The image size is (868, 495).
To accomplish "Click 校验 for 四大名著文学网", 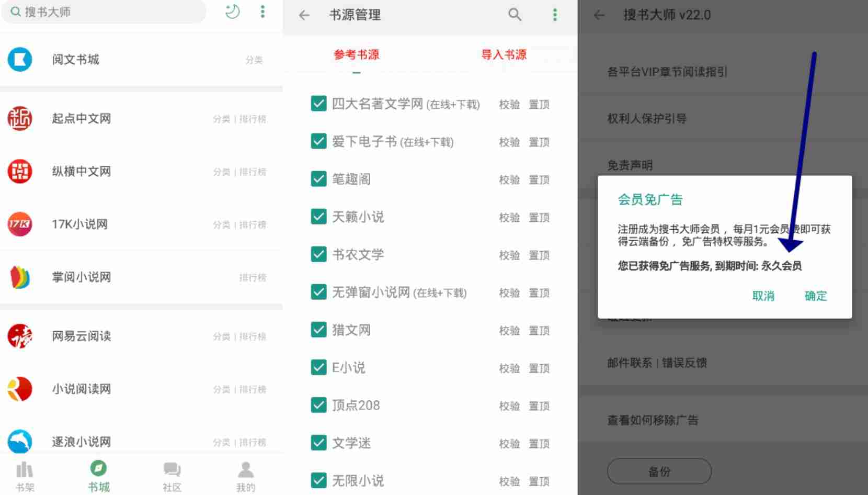I will 509,105.
